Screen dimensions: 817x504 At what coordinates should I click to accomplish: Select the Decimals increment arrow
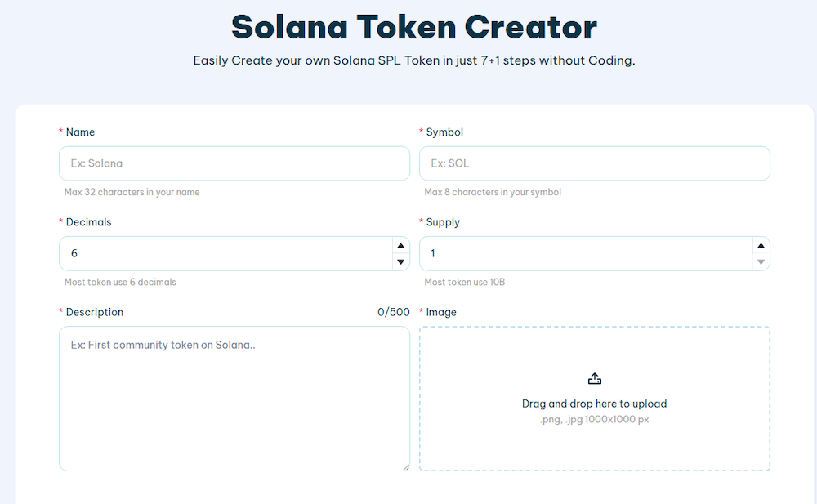tap(400, 244)
